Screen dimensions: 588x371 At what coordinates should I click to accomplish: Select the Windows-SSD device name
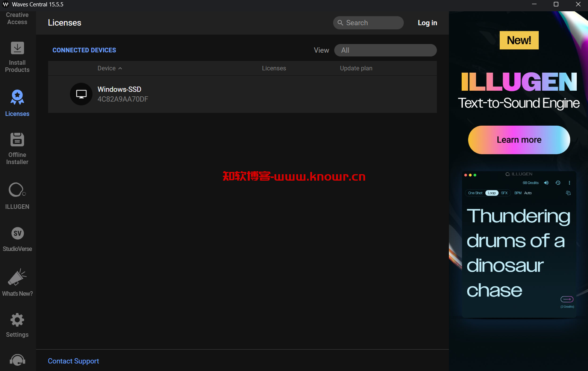[120, 89]
